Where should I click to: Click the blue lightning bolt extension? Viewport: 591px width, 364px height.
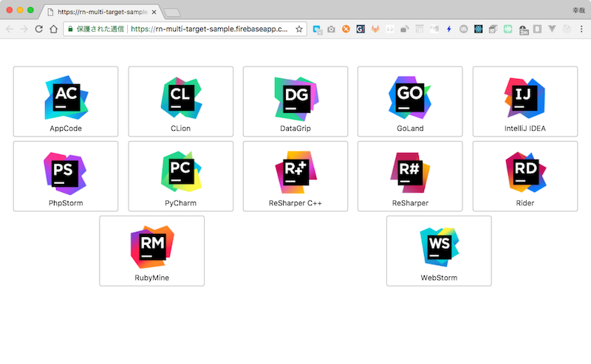click(449, 29)
